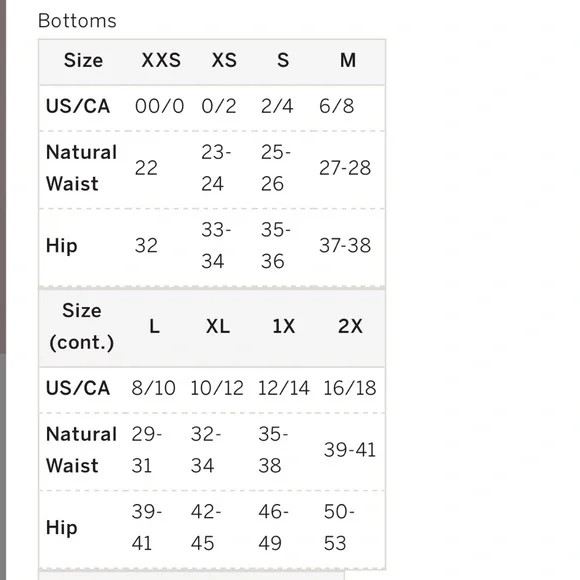Viewport: 580px width, 580px height.
Task: Click the S size column header
Action: (x=283, y=60)
